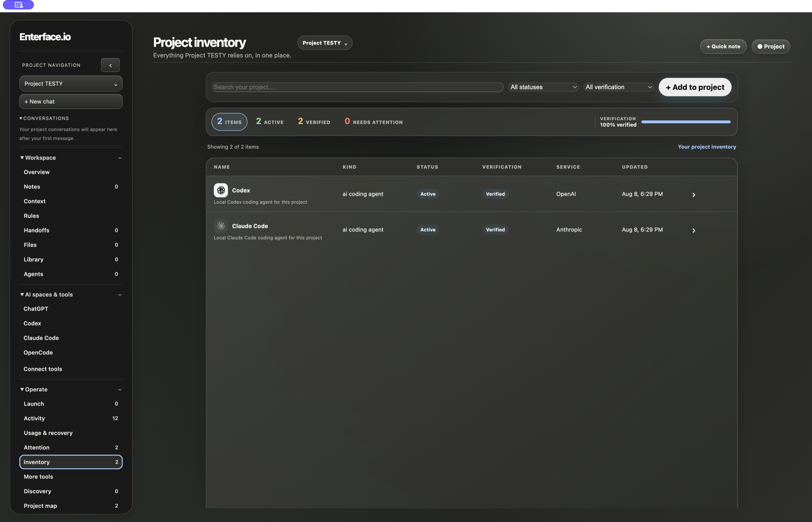Open Attention in sidebar
The image size is (812, 522).
71,447
